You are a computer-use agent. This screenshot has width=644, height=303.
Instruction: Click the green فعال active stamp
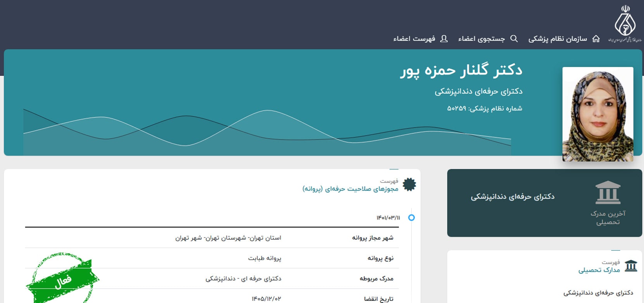62,279
